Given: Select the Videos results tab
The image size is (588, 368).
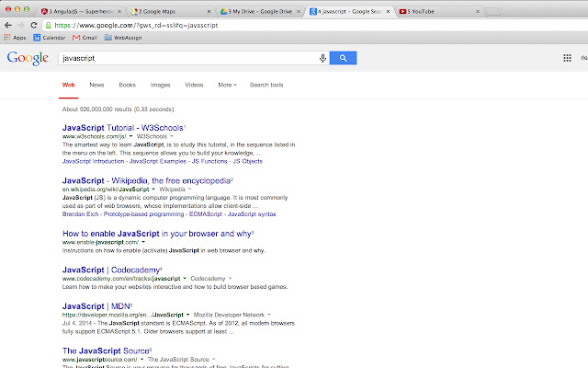Looking at the screenshot, I should [194, 85].
